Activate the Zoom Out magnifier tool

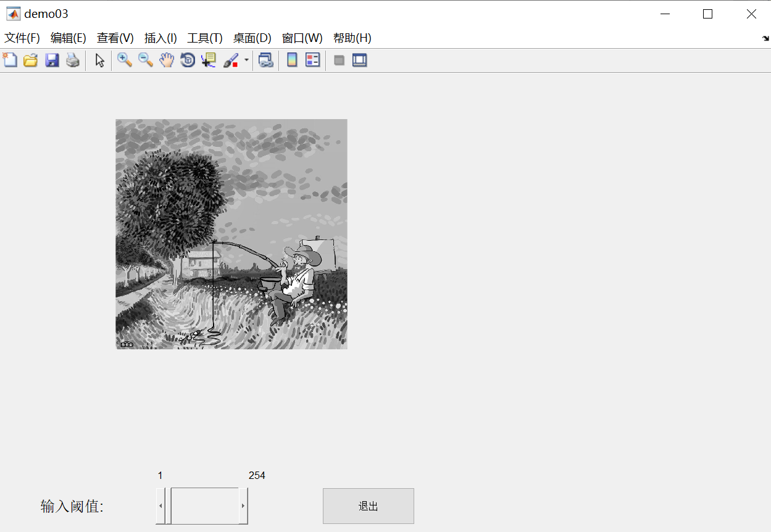(146, 60)
